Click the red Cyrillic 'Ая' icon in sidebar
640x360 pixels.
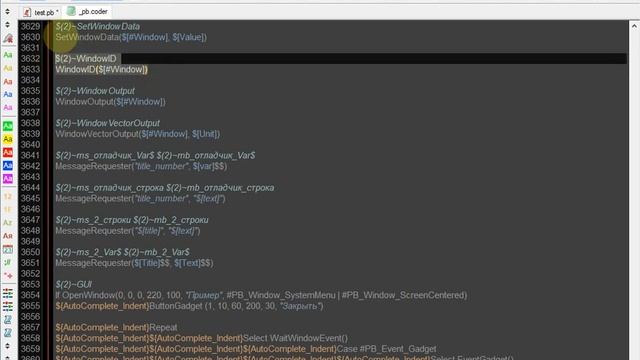8,236
